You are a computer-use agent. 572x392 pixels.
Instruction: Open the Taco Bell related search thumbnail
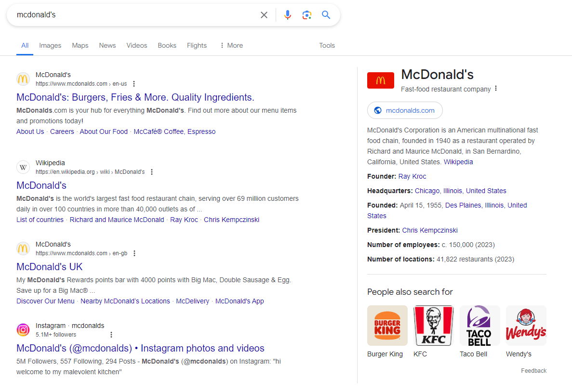[x=479, y=325]
